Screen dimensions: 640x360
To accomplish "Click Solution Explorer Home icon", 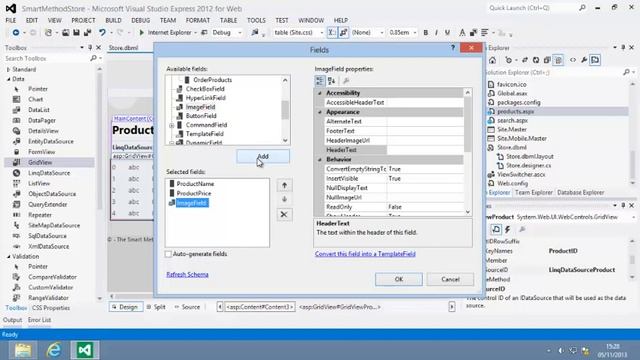I will pyautogui.click(x=493, y=60).
